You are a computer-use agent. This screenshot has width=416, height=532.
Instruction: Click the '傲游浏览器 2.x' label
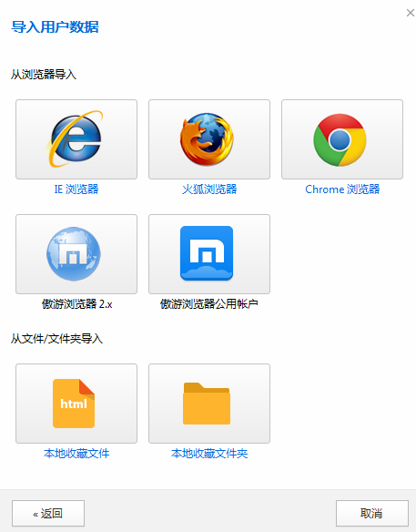pos(76,303)
